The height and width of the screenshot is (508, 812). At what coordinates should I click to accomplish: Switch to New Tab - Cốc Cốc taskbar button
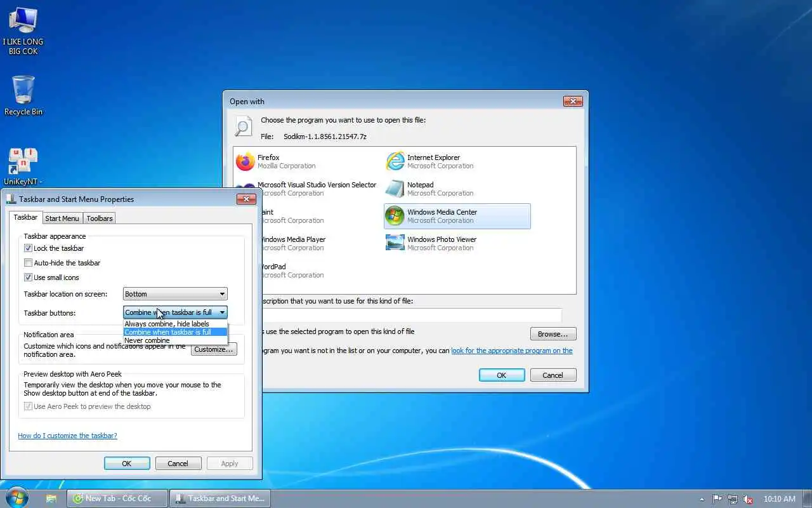(117, 498)
